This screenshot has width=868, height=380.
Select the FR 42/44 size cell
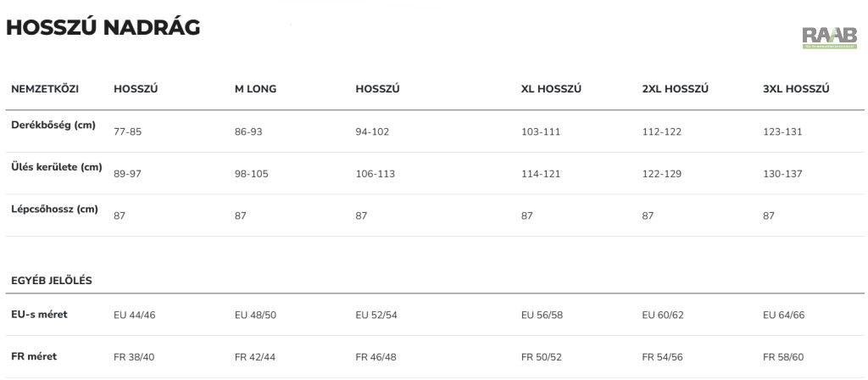point(255,356)
